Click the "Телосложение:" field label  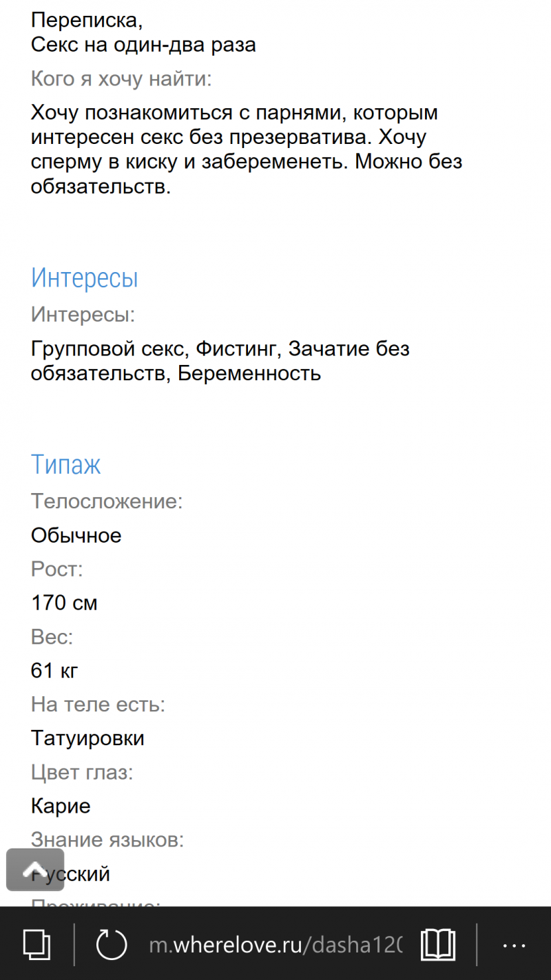coord(107,501)
